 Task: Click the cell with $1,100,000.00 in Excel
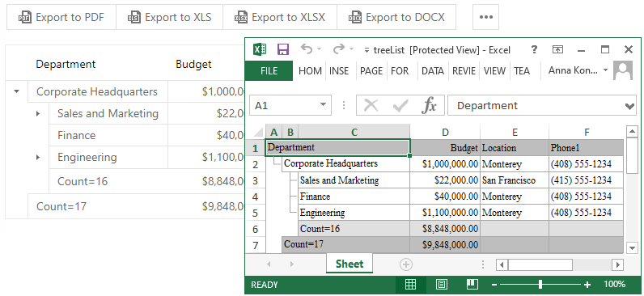point(445,213)
